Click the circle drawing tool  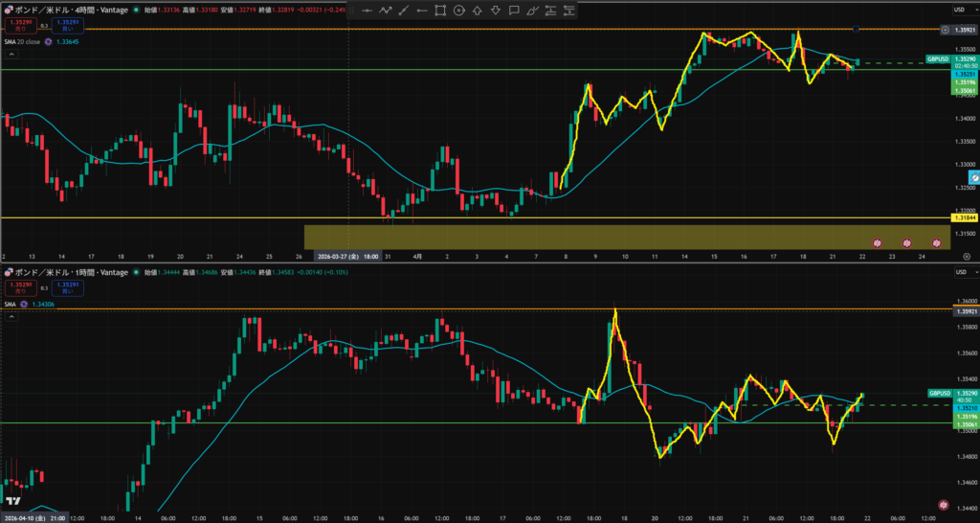459,11
